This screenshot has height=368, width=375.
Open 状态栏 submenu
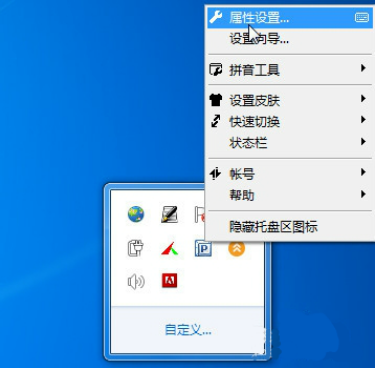point(290,143)
